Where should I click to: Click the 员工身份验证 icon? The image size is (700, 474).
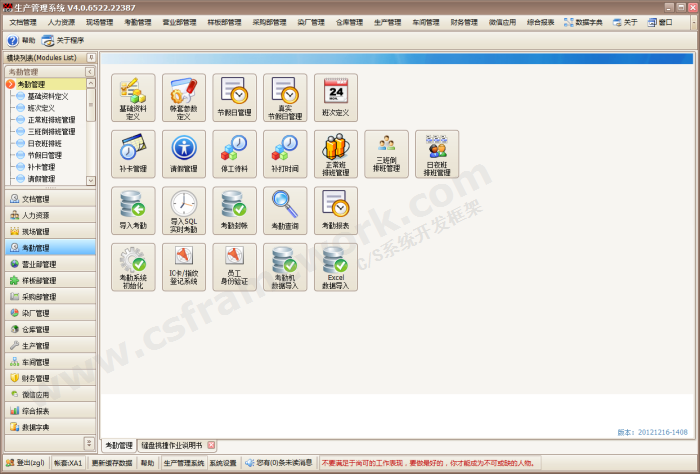tap(234, 267)
